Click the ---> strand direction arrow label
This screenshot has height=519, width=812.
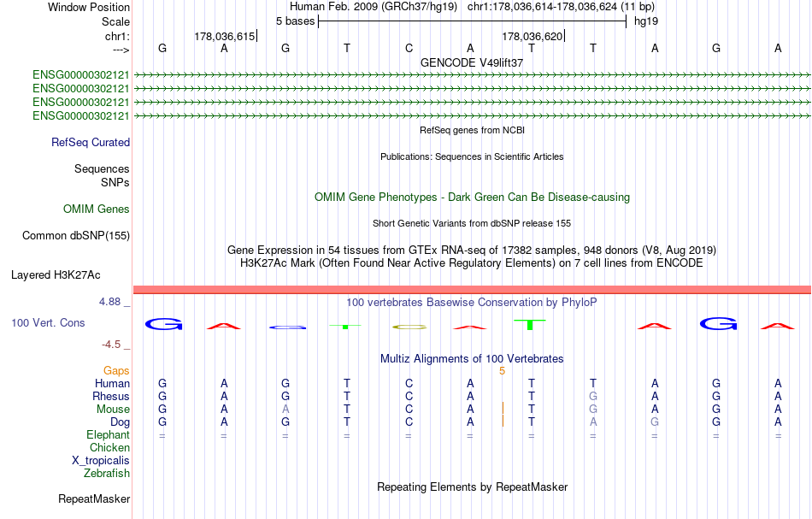pyautogui.click(x=121, y=50)
